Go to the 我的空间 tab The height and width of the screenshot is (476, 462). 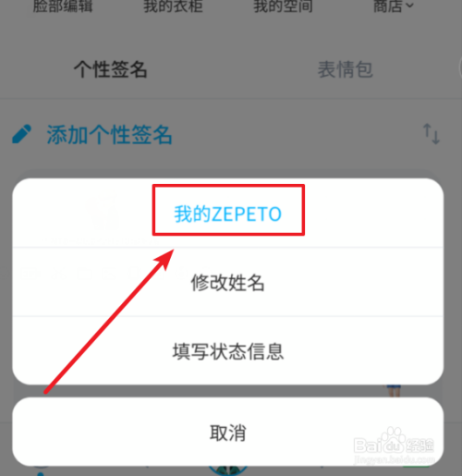click(283, 6)
